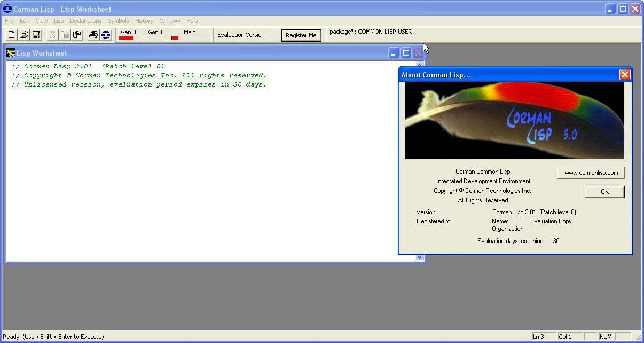Open the Declarations menu
Viewport: 644px width, 343px height.
click(x=85, y=21)
